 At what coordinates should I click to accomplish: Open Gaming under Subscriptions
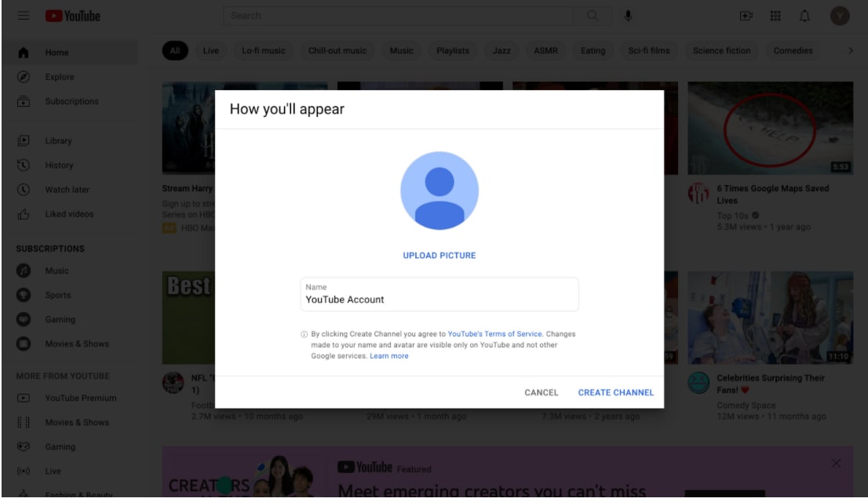pos(72,319)
